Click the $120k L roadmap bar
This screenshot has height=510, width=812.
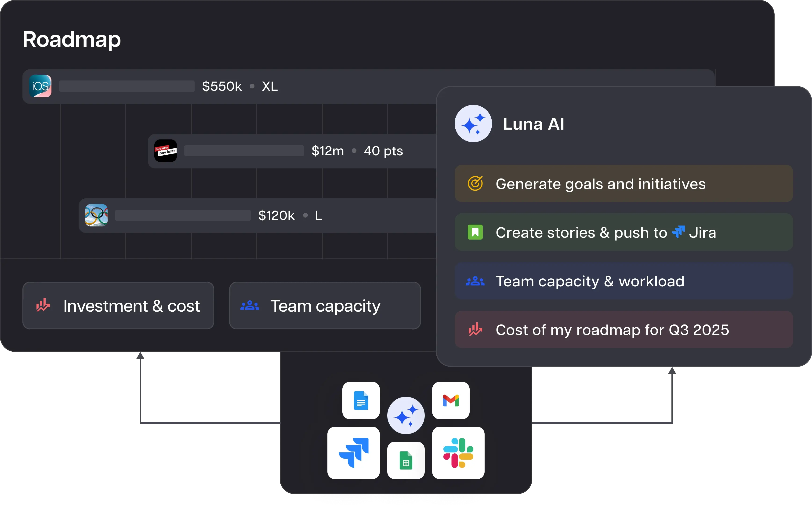[337, 215]
